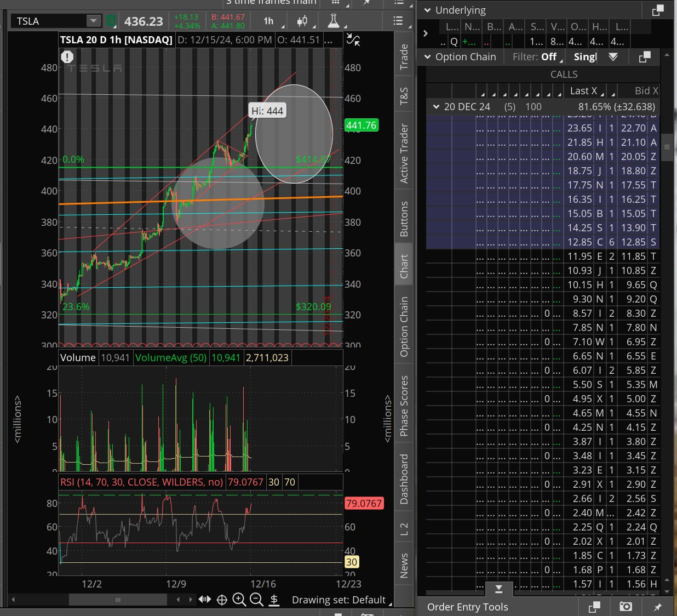Click the chart alert exclamation icon
The width and height of the screenshot is (677, 616).
67,56
